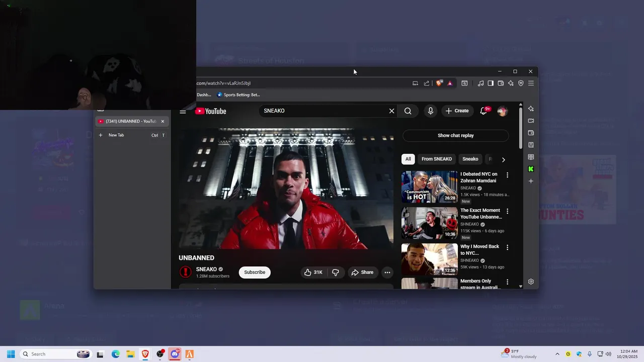Add a site to the side panel

[x=531, y=181]
